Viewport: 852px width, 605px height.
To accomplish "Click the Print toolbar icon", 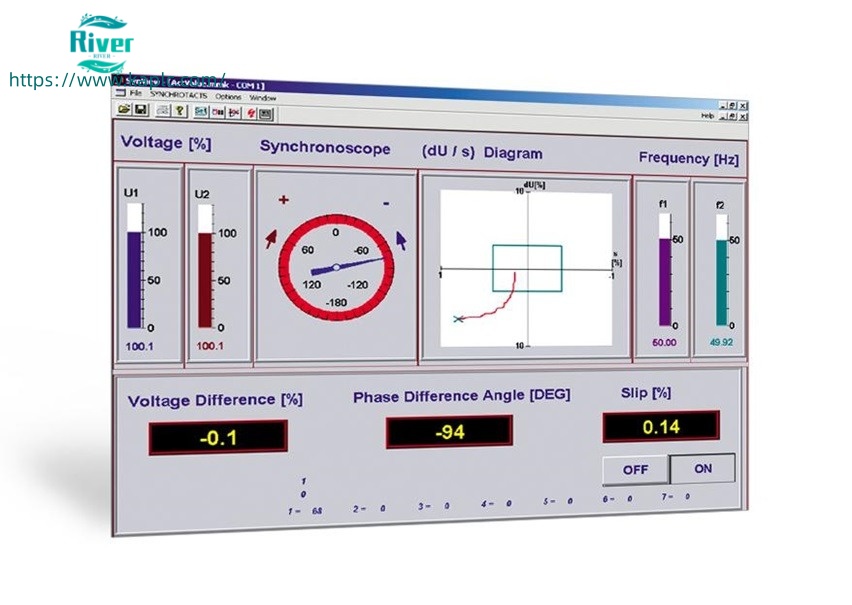I will (x=163, y=110).
